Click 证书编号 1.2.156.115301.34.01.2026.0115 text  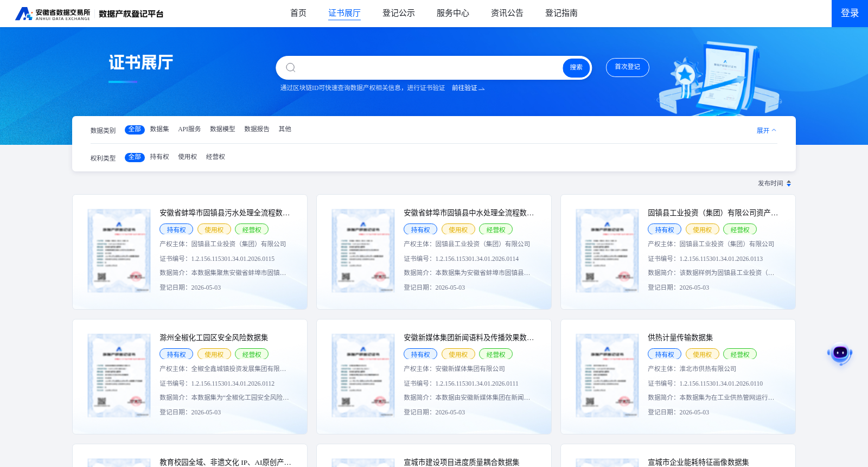pyautogui.click(x=217, y=259)
